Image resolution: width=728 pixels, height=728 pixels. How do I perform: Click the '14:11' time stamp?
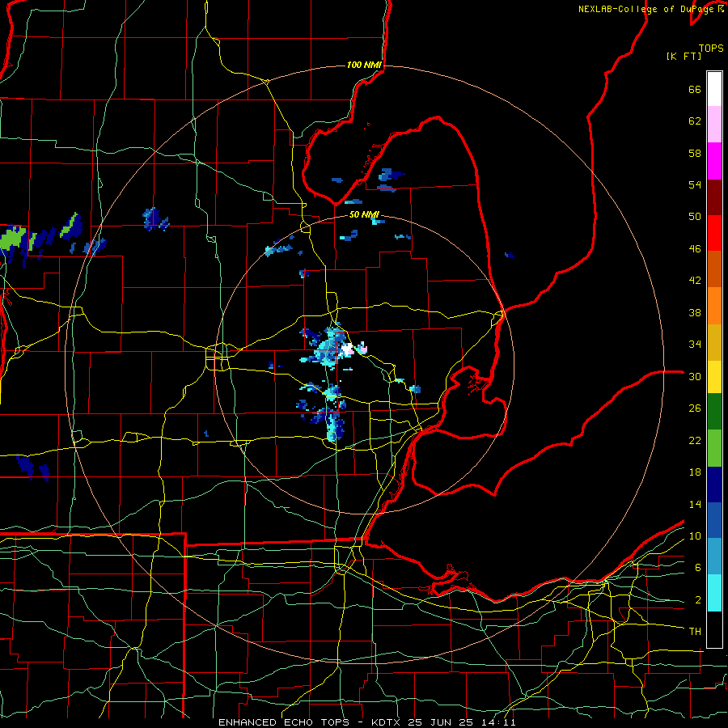coord(497,722)
